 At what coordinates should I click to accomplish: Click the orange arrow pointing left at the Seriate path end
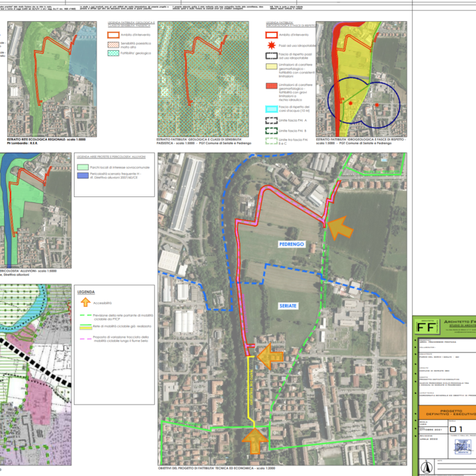pyautogui.click(x=270, y=356)
